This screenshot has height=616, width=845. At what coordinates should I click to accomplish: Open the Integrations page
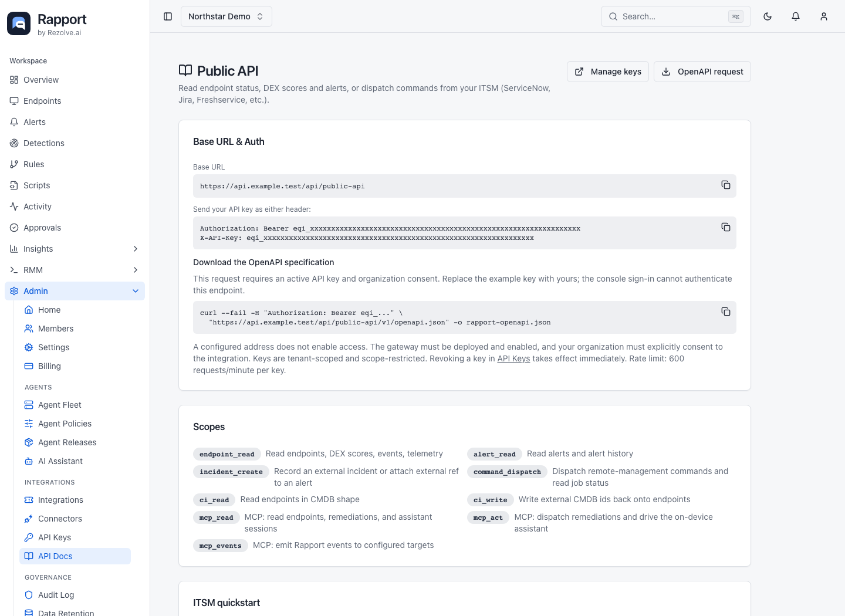point(75,500)
